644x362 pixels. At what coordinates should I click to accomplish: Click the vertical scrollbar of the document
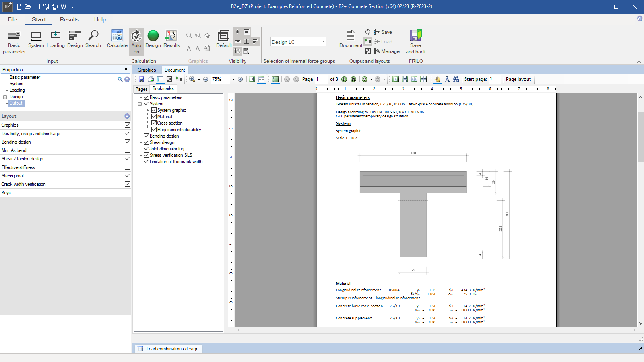[640, 137]
